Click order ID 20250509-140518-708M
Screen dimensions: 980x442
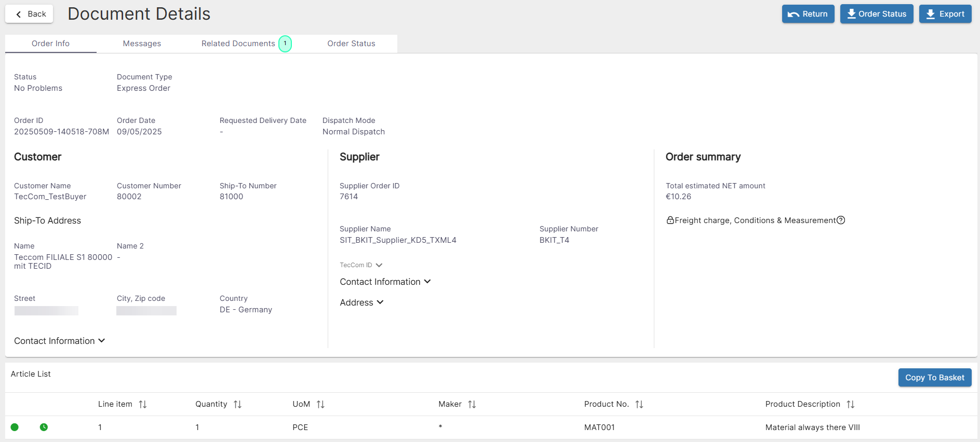pyautogui.click(x=62, y=132)
